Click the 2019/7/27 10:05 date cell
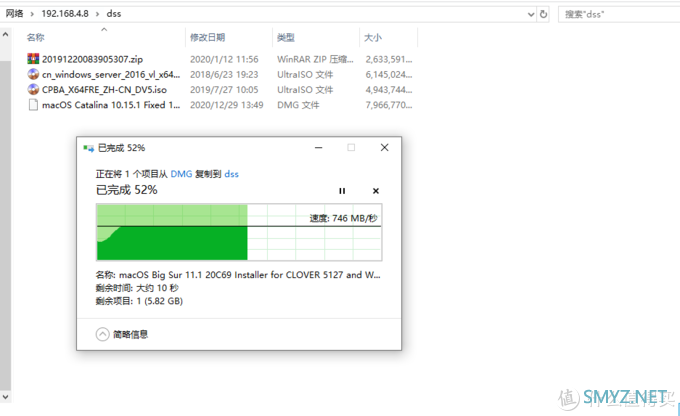Image resolution: width=680 pixels, height=416 pixels. (224, 89)
